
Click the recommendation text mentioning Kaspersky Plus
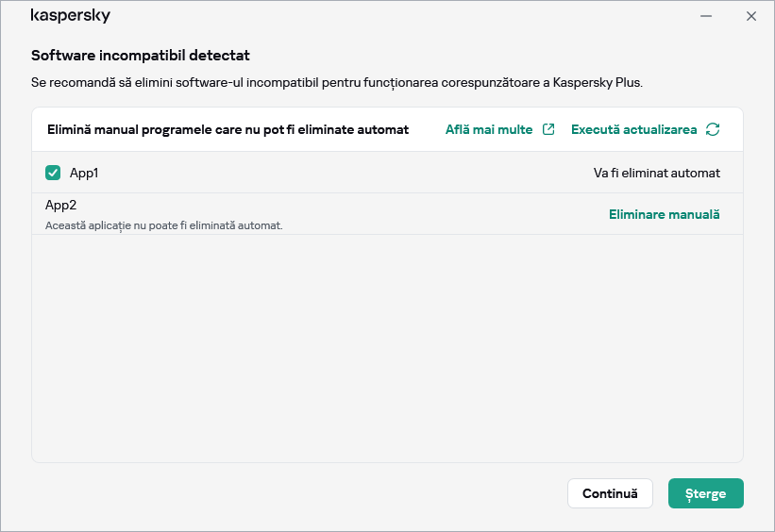click(x=337, y=83)
